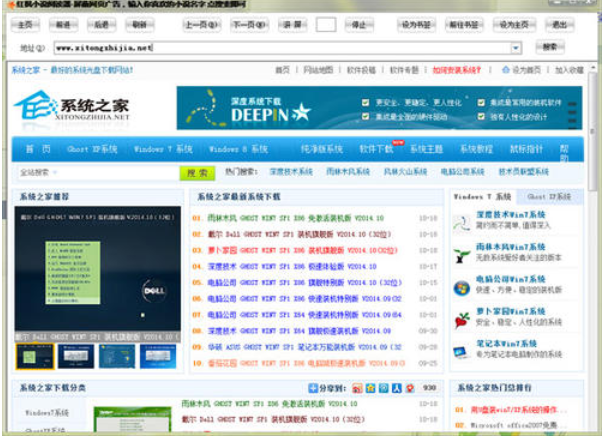Click the 刷新 toolbar button
Viewport: 602px width, 437px height.
[140, 25]
